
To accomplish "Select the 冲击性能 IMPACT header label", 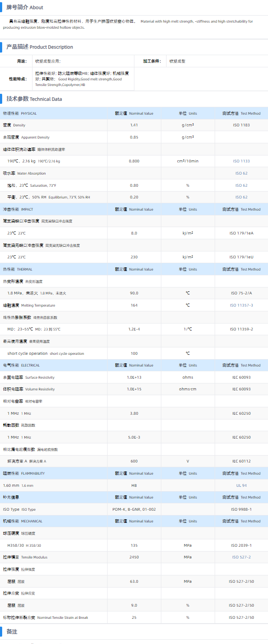I will (x=18, y=209).
